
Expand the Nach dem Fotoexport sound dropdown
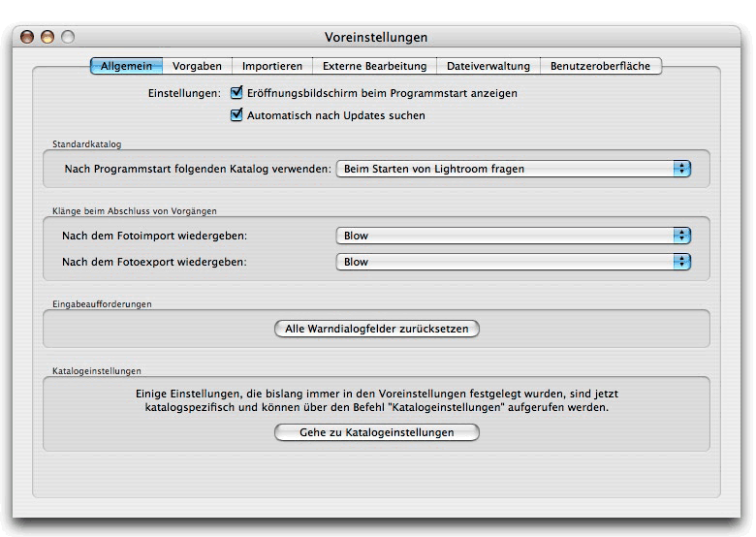pos(513,262)
